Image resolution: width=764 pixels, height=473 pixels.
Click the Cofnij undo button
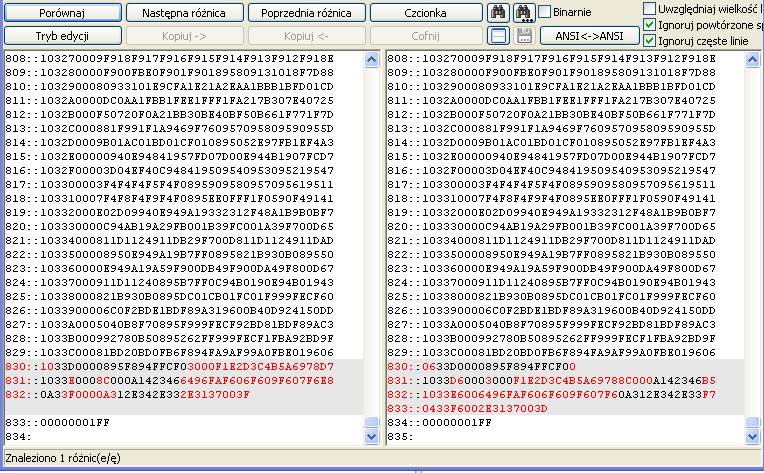(426, 36)
